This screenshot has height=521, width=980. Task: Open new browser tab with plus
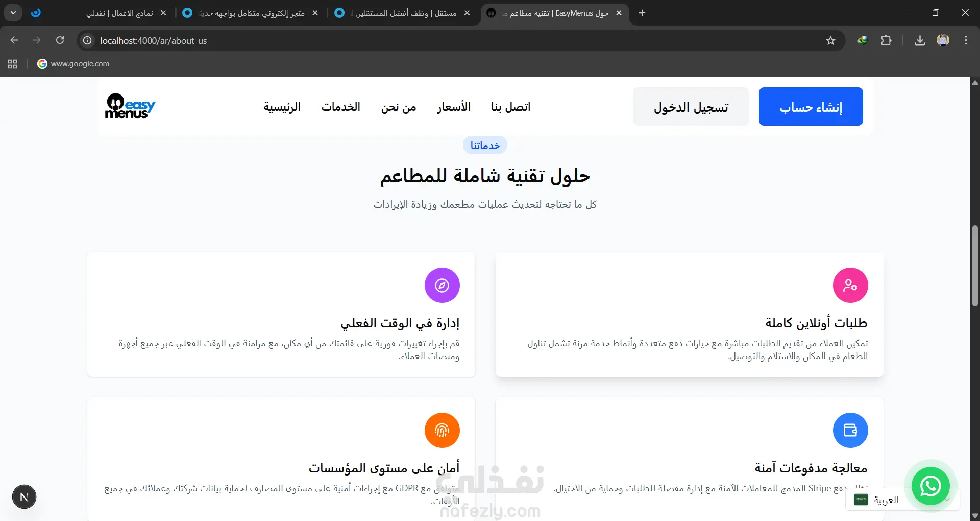point(642,13)
